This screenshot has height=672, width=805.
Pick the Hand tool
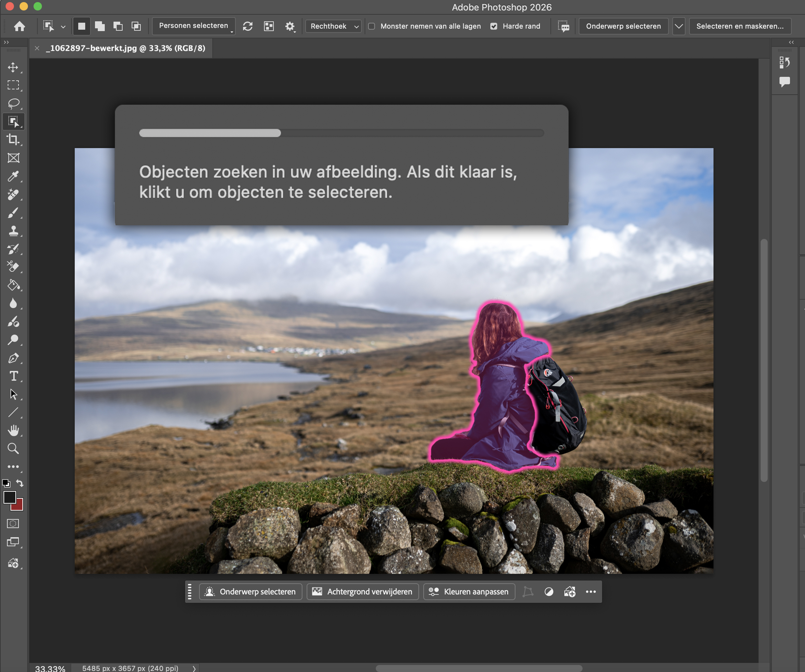pyautogui.click(x=13, y=431)
